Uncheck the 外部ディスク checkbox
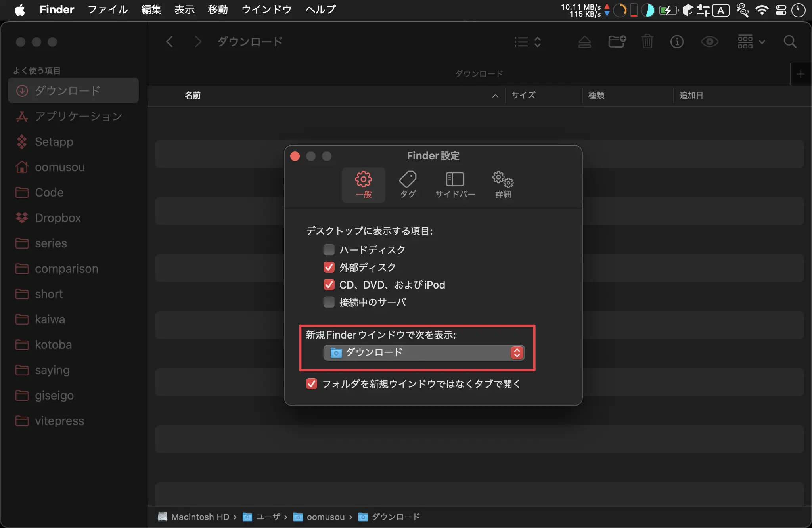812x528 pixels. point(329,267)
